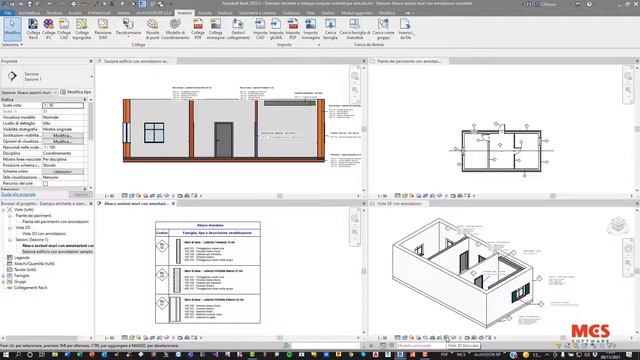Image resolution: width=640 pixels, height=360 pixels.
Task: Select Tavole (tutto) in browser
Action: pos(25,270)
